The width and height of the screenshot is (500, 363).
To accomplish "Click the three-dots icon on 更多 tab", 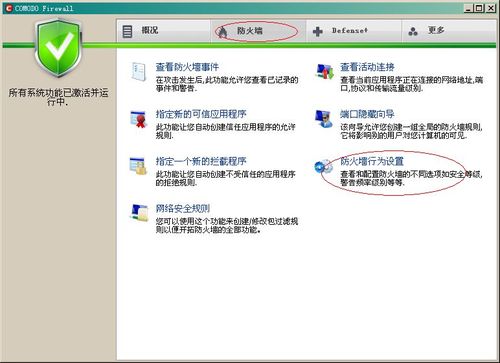I will (x=413, y=32).
